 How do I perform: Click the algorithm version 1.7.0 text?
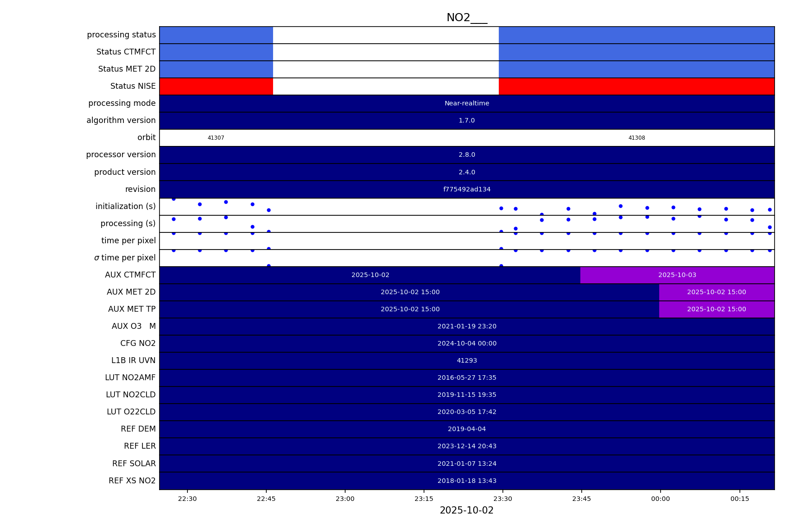[x=466, y=121]
